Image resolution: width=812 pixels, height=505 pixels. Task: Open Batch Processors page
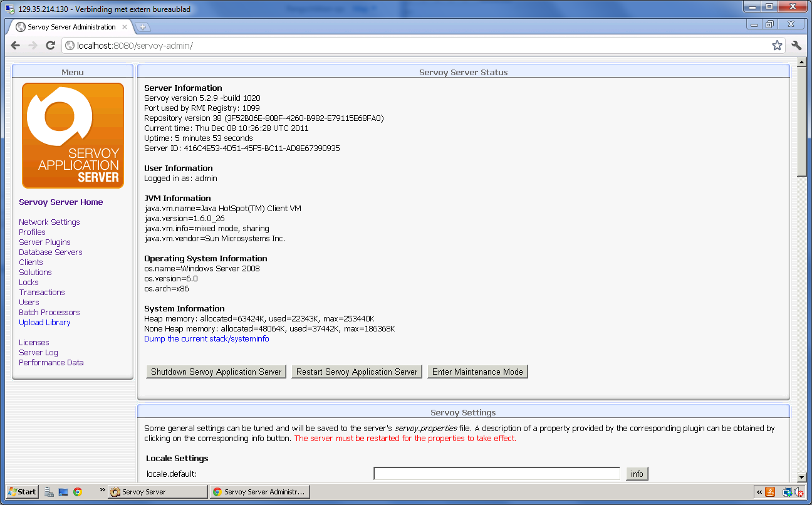tap(49, 312)
